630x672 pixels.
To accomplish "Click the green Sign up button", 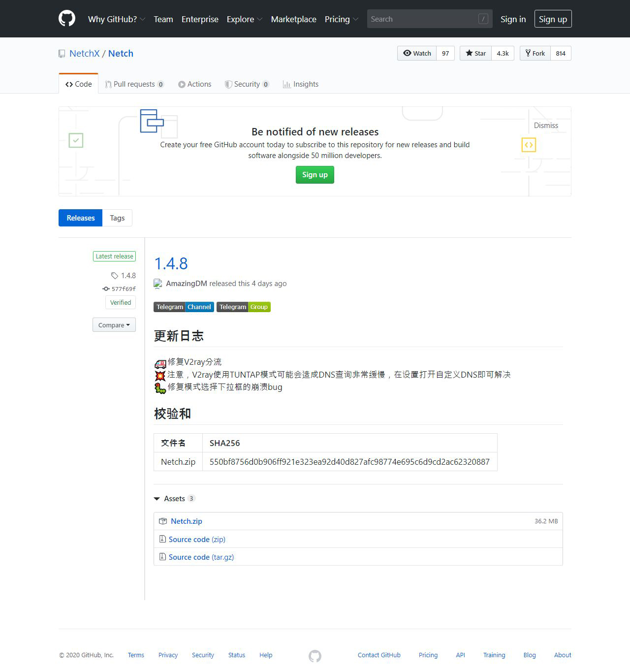I will click(x=315, y=175).
